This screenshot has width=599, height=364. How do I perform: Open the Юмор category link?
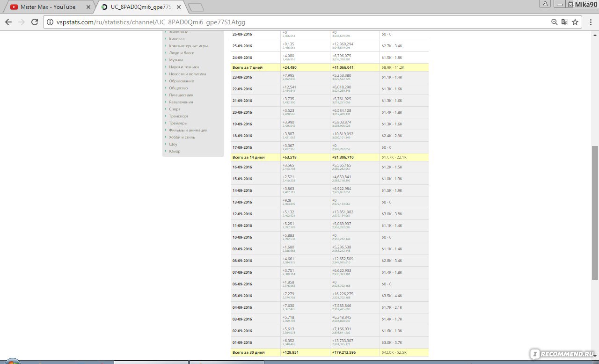[x=175, y=151]
